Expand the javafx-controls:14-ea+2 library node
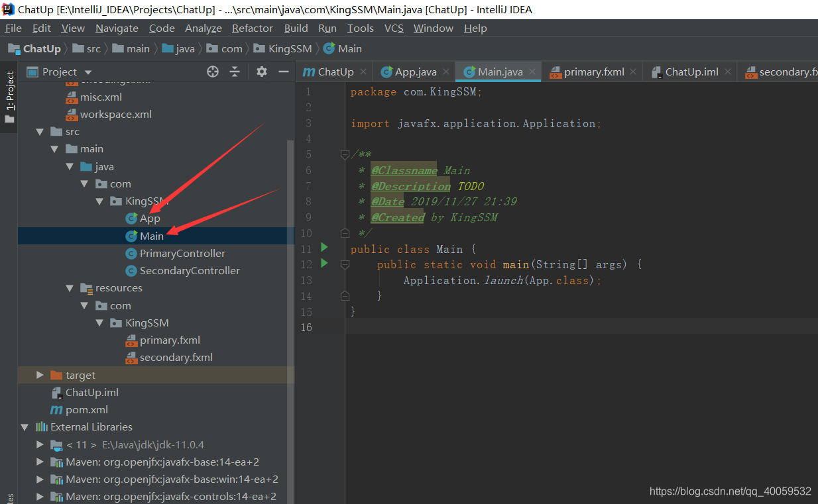Image resolution: width=818 pixels, height=504 pixels. 40,497
